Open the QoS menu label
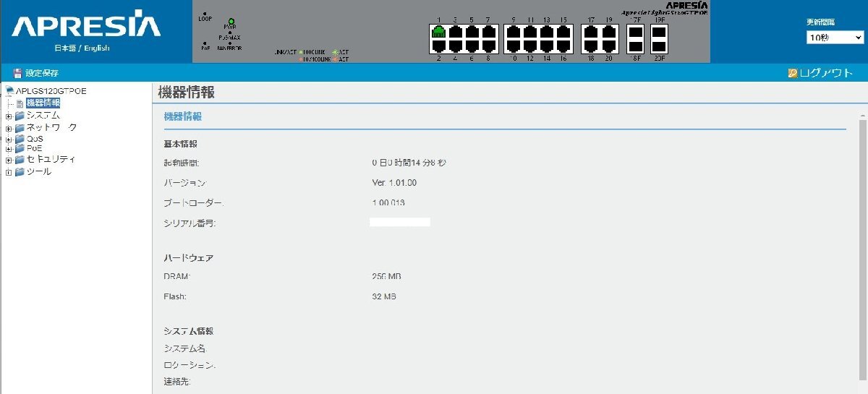The width and height of the screenshot is (868, 394). pyautogui.click(x=35, y=138)
